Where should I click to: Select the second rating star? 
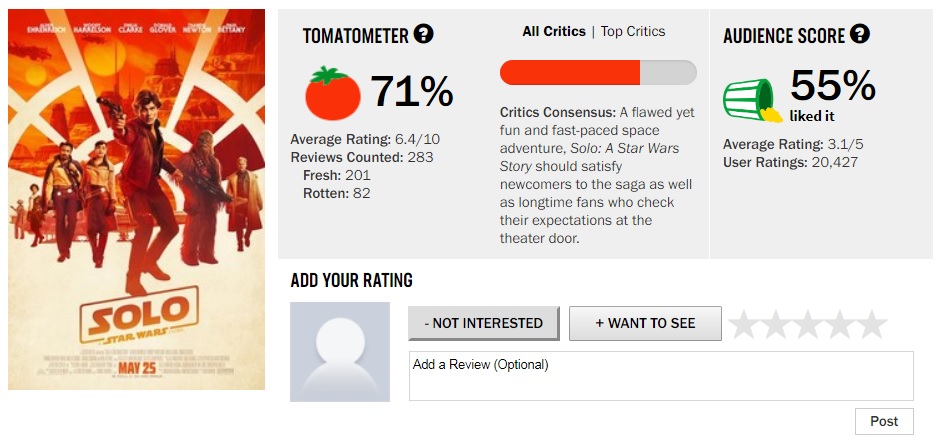[x=776, y=324]
